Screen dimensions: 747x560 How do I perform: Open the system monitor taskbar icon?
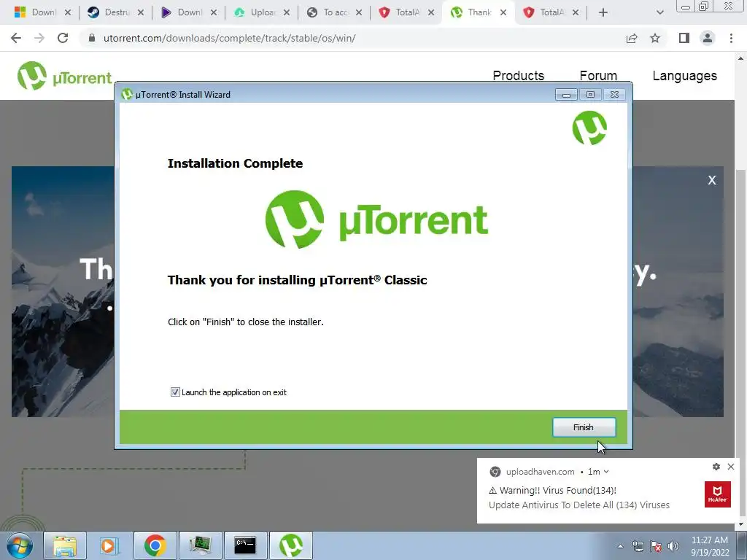pos(200,545)
